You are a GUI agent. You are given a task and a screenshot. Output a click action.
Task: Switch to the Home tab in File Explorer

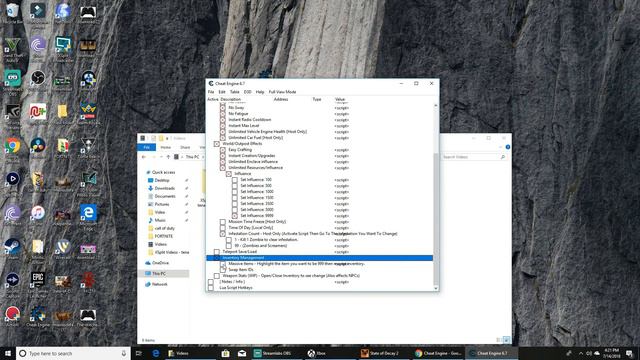pyautogui.click(x=166, y=147)
